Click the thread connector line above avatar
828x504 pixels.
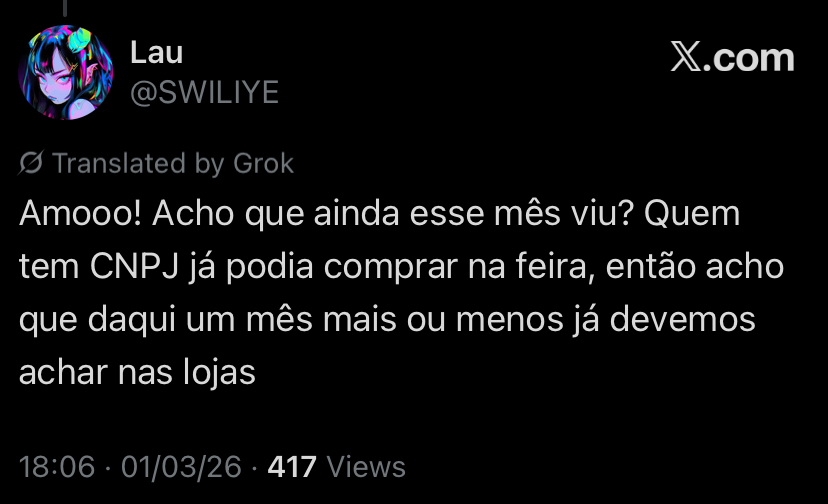click(x=65, y=7)
